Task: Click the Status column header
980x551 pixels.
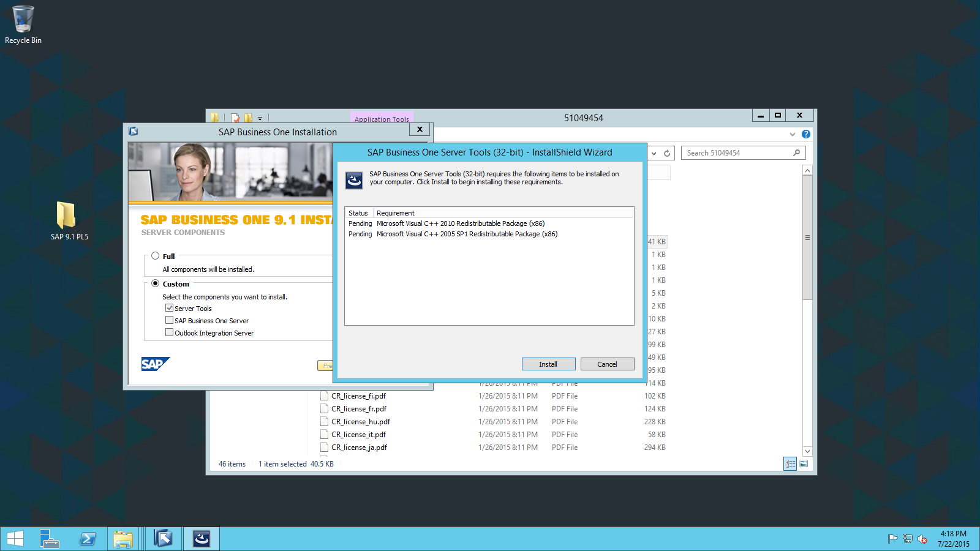Action: (x=360, y=213)
